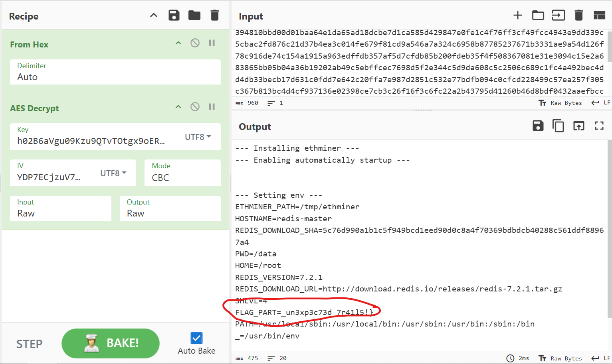Toggle the Auto Bake checkbox
The height and width of the screenshot is (364, 612).
(196, 338)
